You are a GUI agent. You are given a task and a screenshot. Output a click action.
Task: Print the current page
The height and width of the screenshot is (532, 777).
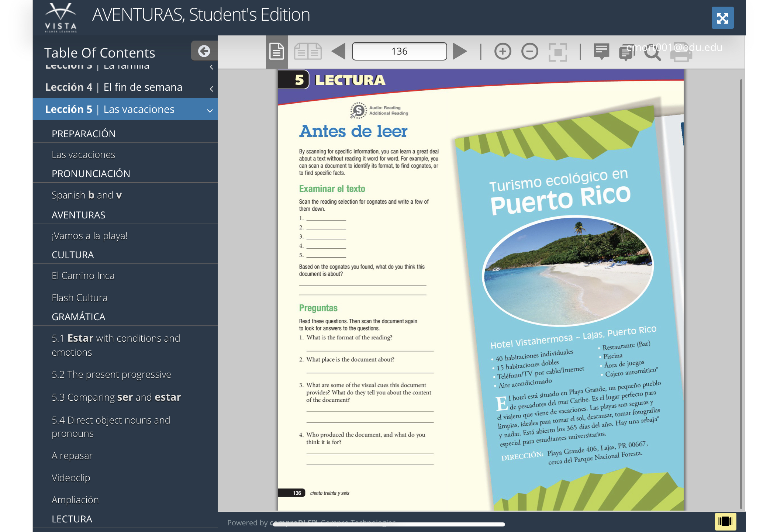click(681, 52)
